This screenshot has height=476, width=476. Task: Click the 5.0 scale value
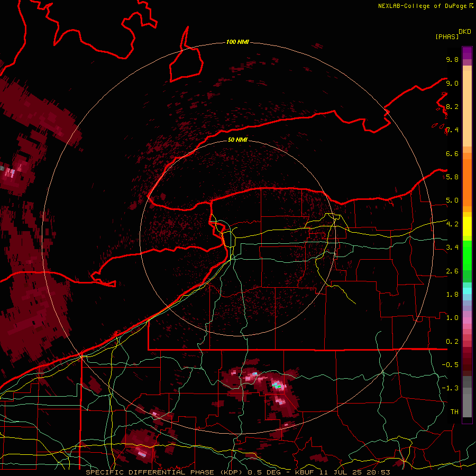(x=452, y=200)
